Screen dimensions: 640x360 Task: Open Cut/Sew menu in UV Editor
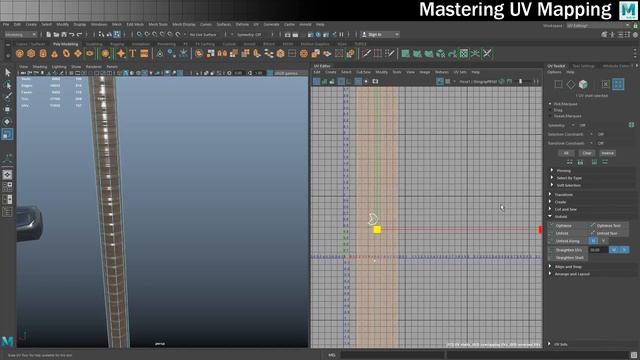[x=363, y=72]
